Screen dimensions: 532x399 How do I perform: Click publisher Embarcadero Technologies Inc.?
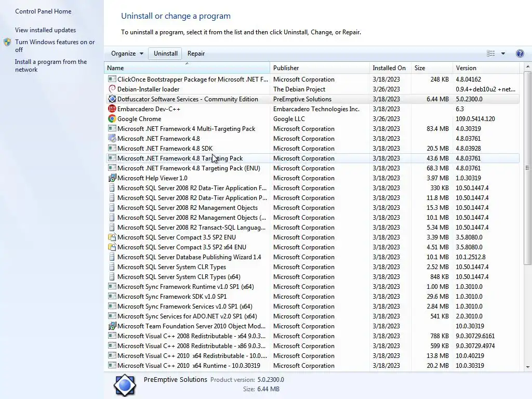point(316,109)
